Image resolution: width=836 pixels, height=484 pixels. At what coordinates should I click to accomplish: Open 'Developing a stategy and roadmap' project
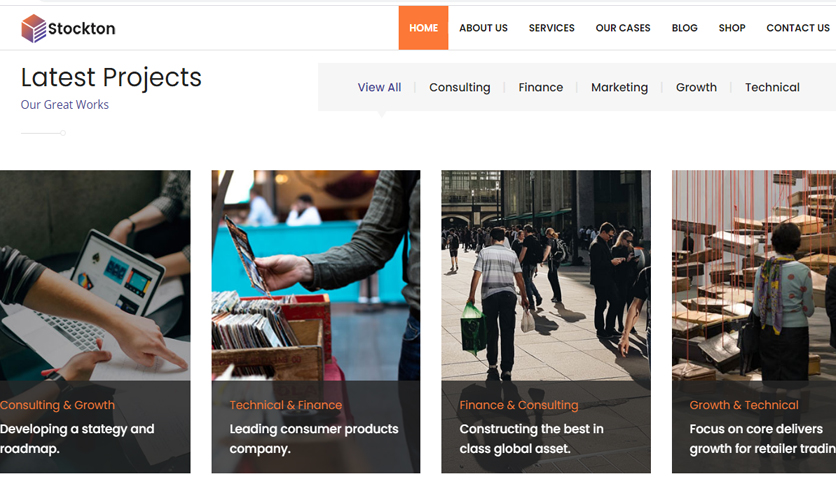point(77,439)
